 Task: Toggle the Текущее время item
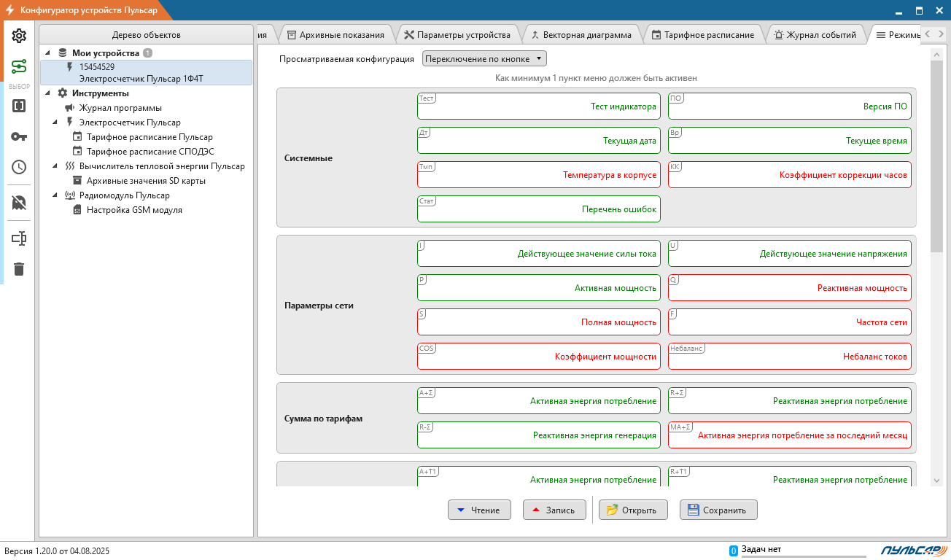pos(790,140)
